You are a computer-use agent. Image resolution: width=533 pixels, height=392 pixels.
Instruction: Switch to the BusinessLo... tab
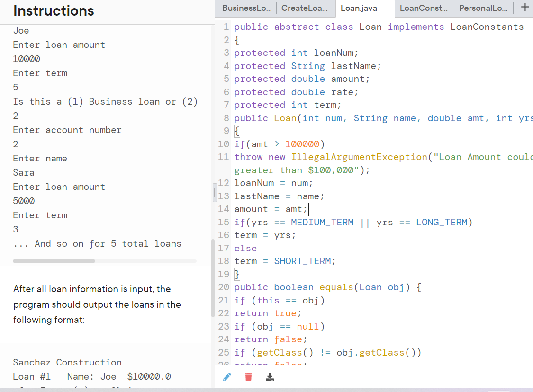247,8
